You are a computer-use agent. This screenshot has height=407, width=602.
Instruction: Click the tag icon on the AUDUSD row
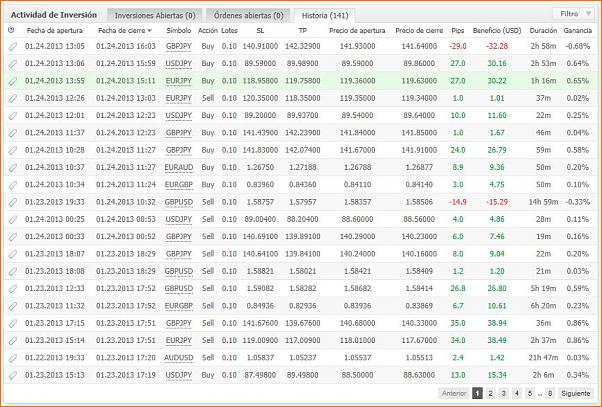[13, 357]
